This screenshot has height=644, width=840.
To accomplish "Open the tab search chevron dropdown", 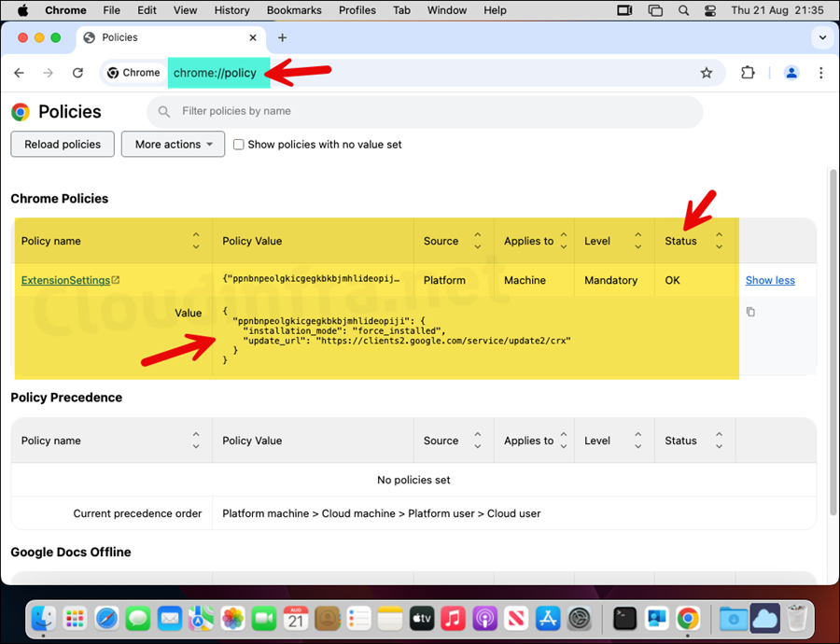I will [822, 38].
